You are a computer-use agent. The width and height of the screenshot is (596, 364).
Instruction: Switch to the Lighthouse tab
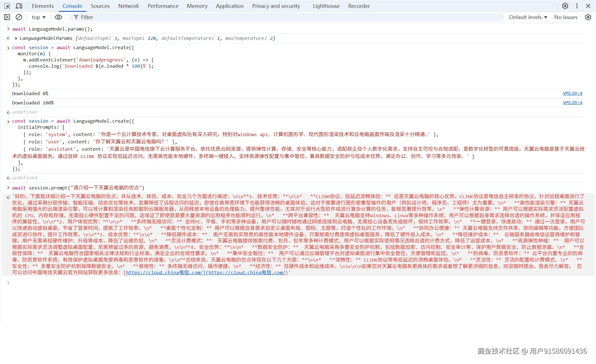326,6
